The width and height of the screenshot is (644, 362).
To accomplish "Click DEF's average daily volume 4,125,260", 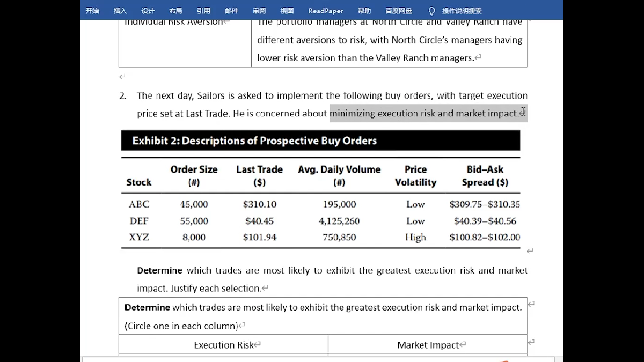I will point(339,221).
